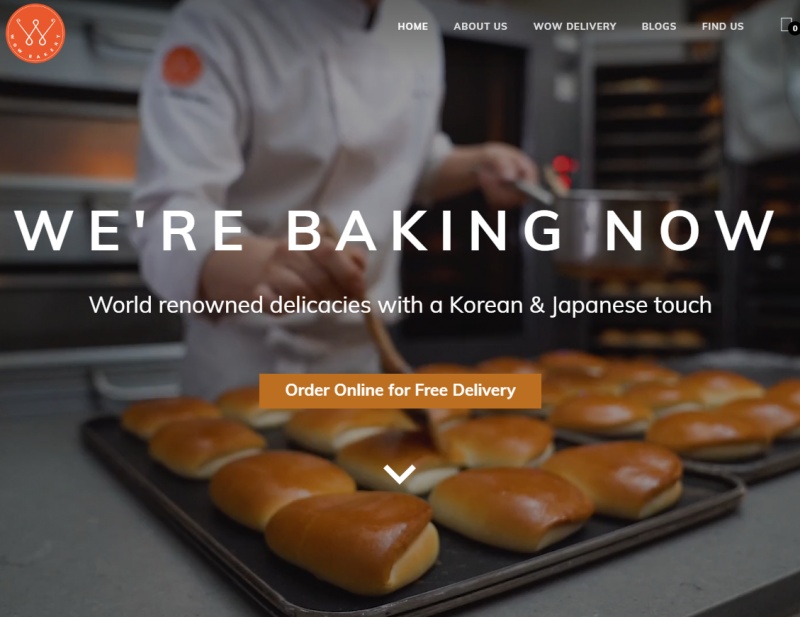Click the word World in the tagline
The image size is (800, 617).
[x=120, y=305]
